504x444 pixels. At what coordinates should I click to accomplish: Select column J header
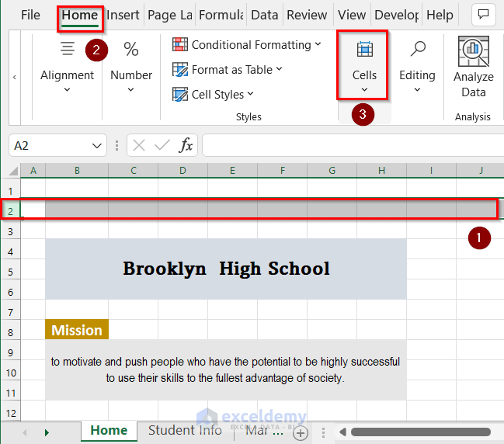(481, 171)
